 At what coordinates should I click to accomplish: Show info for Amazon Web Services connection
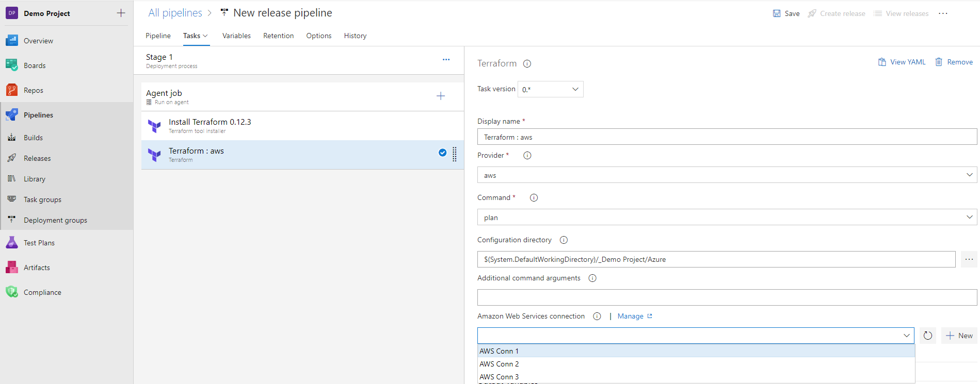click(x=597, y=316)
